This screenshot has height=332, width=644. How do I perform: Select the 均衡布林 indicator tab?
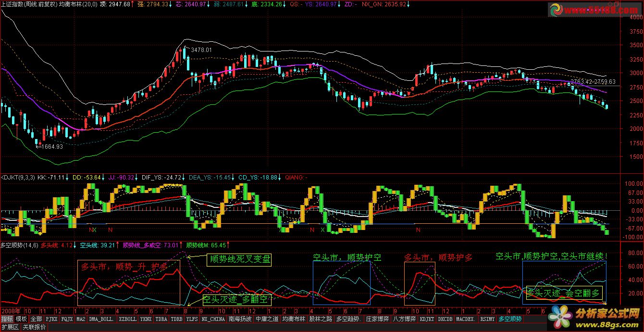point(294,319)
